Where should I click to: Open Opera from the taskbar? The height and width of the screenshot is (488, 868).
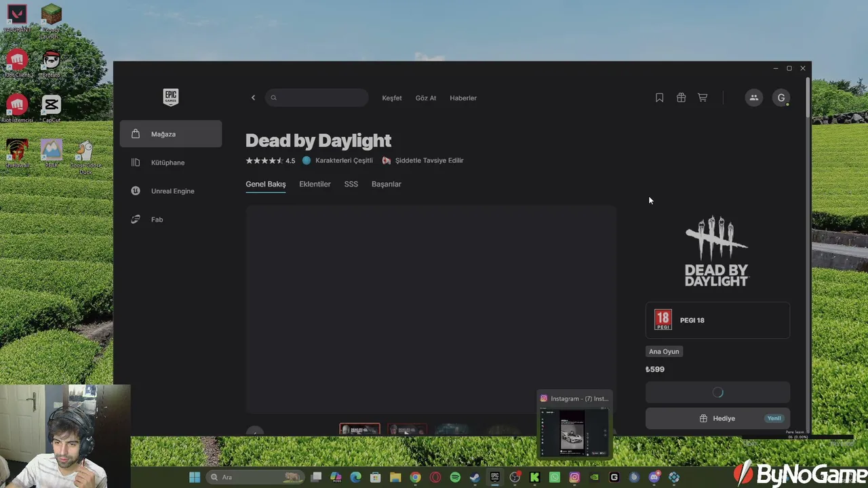[x=435, y=477]
